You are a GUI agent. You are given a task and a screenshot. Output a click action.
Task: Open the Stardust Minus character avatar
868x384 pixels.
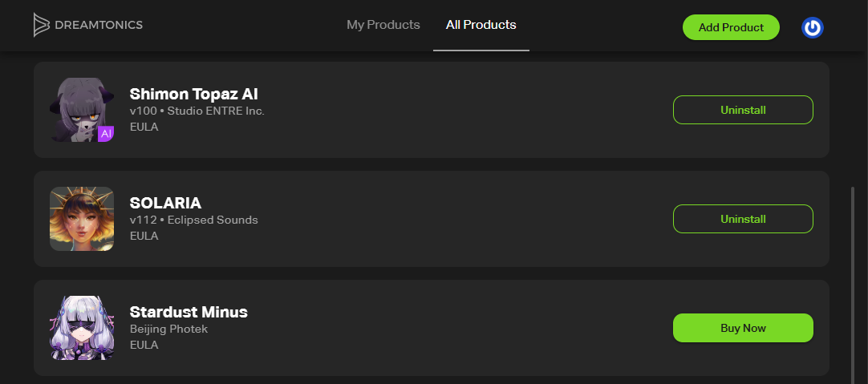pos(82,328)
